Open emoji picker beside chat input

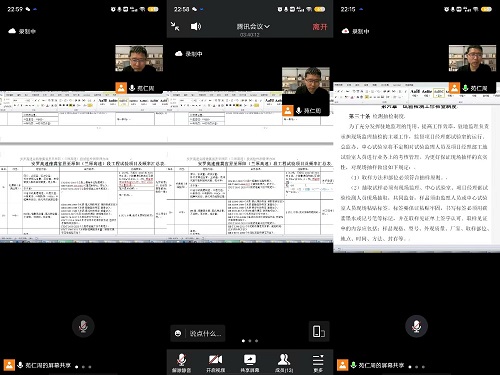[178, 333]
